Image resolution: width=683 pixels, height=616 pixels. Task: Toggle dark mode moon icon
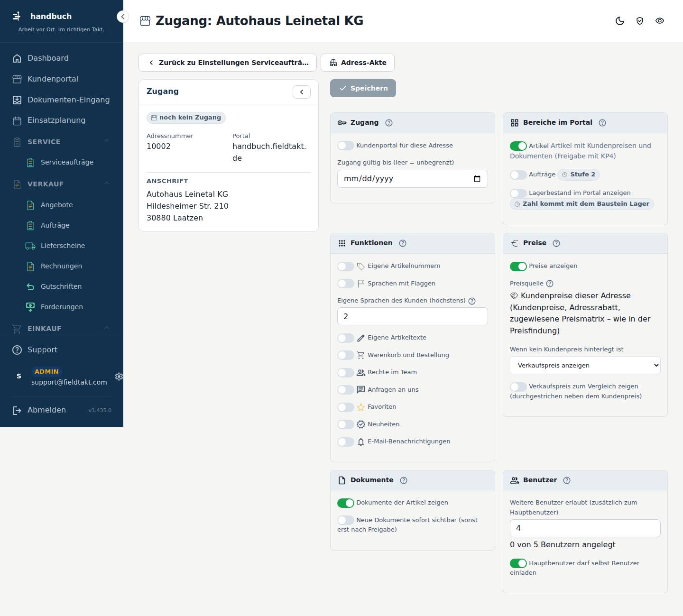tap(620, 21)
